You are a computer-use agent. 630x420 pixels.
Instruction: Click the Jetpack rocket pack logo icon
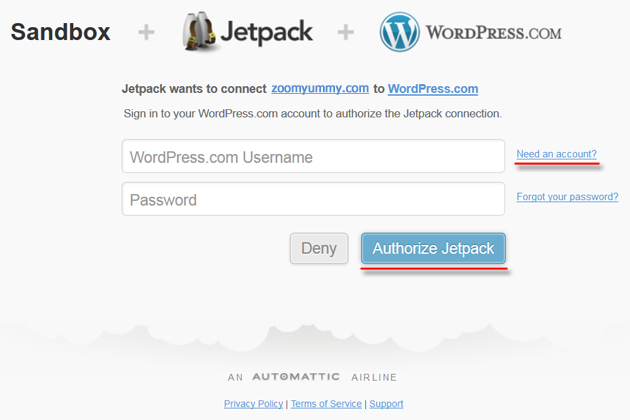pos(200,31)
